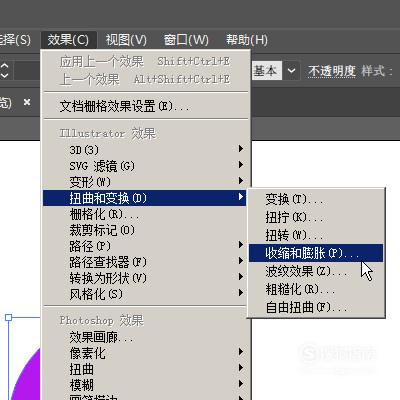This screenshot has height=400, width=400.
Task: Choose 收缩和膨胀(P)... in submenu
Action: (x=316, y=253)
